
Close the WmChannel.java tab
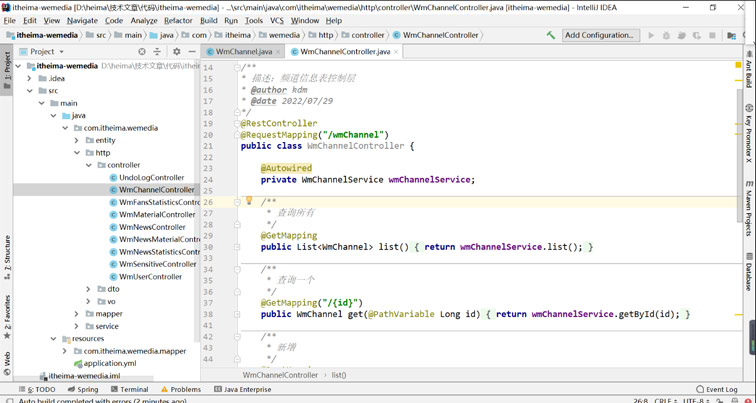[x=278, y=52]
